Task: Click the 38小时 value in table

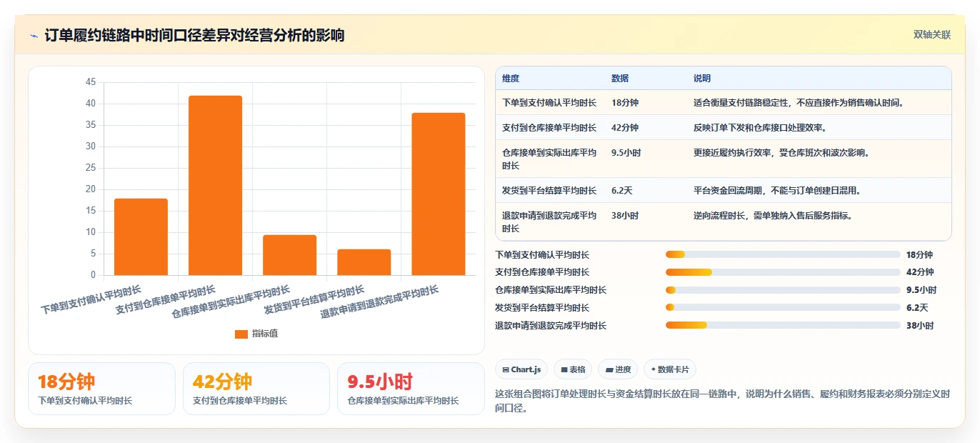Action: [625, 215]
